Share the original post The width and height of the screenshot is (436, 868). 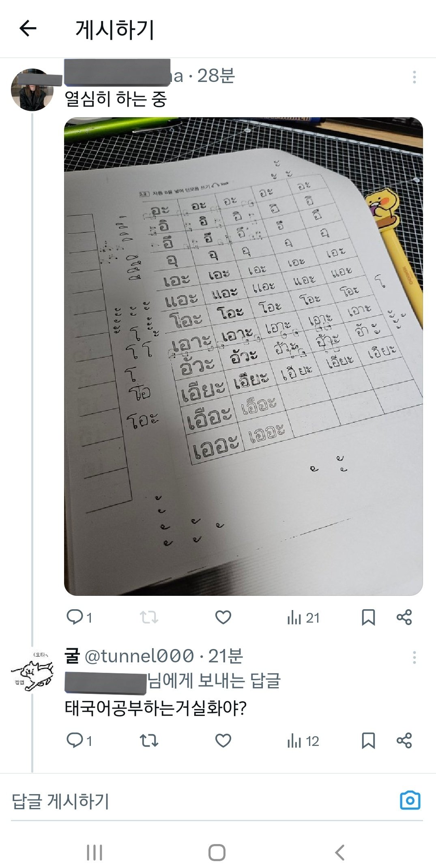pos(404,617)
